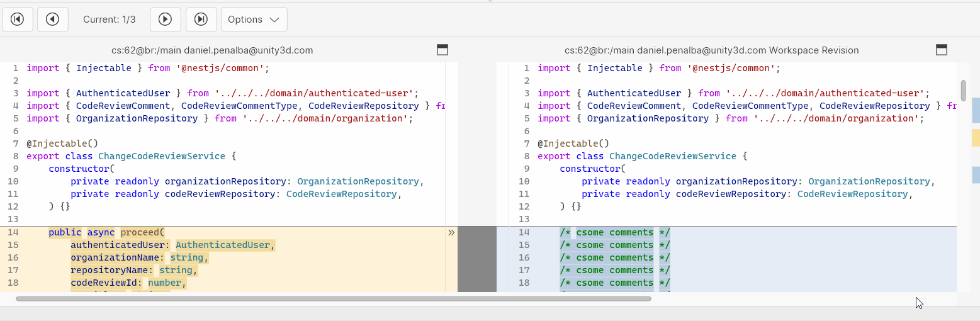The image size is (980, 321).
Task: Click the top blue overview strip marker
Action: click(x=976, y=110)
